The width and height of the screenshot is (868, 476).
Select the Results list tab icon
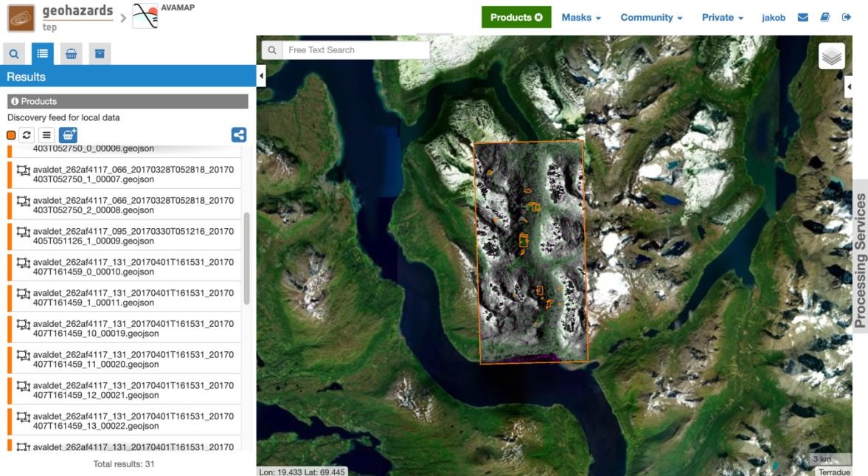(x=42, y=55)
